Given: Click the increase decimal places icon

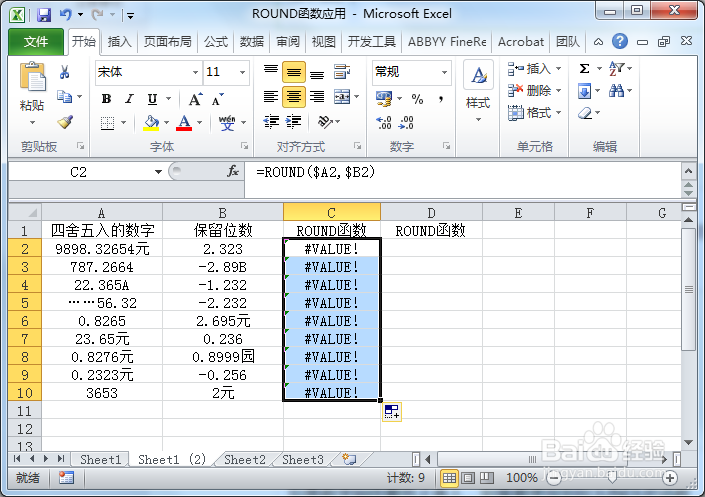Looking at the screenshot, I should [x=384, y=122].
